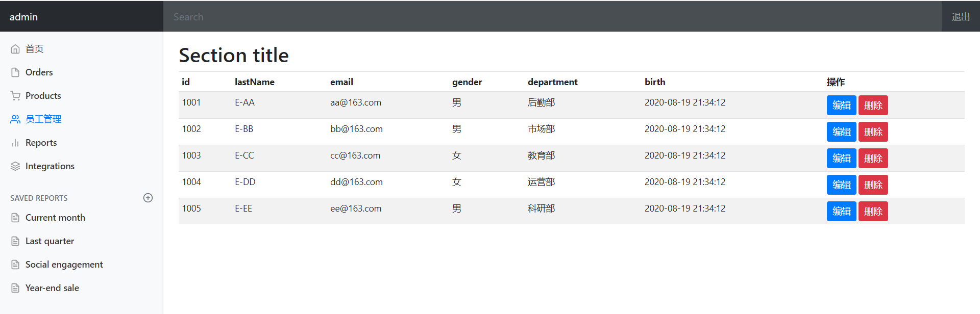This screenshot has width=980, height=314.
Task: Edit employee 1005 E-EE
Action: pyautogui.click(x=841, y=212)
